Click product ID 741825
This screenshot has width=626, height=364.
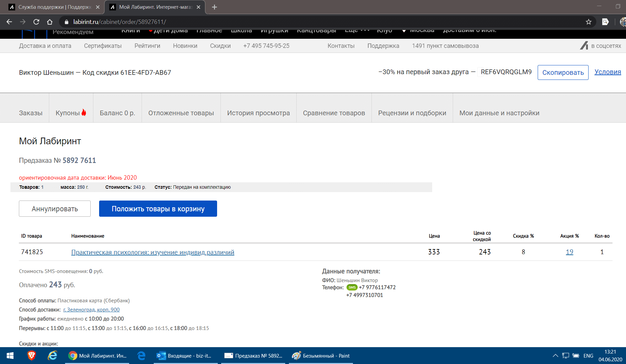pyautogui.click(x=32, y=252)
